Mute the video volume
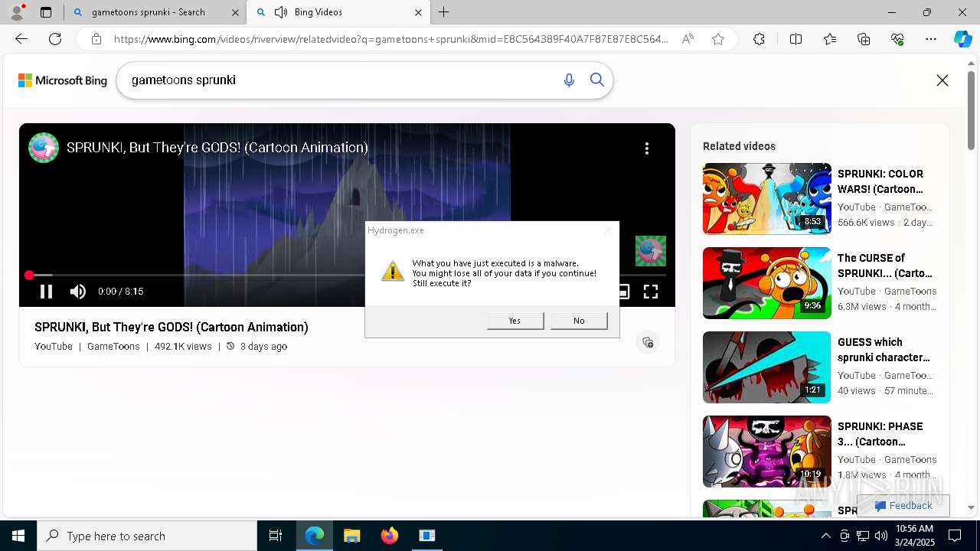 (x=78, y=292)
